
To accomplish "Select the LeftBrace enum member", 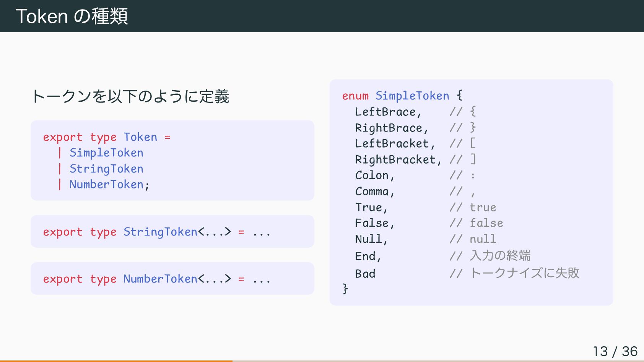I will (385, 112).
